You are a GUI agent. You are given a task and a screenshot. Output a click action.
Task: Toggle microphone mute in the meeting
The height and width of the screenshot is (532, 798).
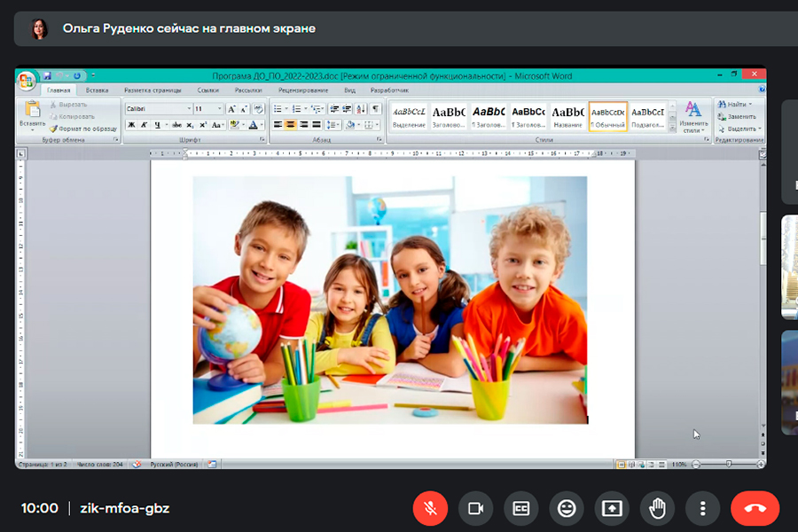click(x=430, y=508)
